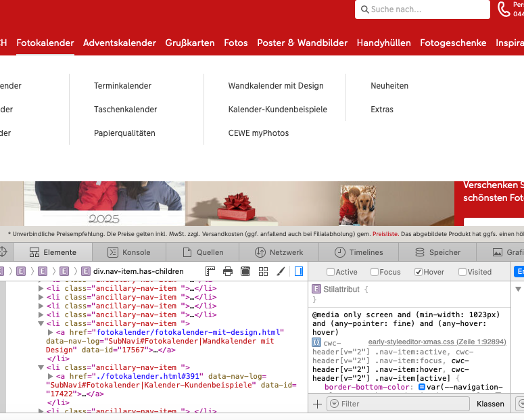Click the Suche nach search field

pos(423,9)
